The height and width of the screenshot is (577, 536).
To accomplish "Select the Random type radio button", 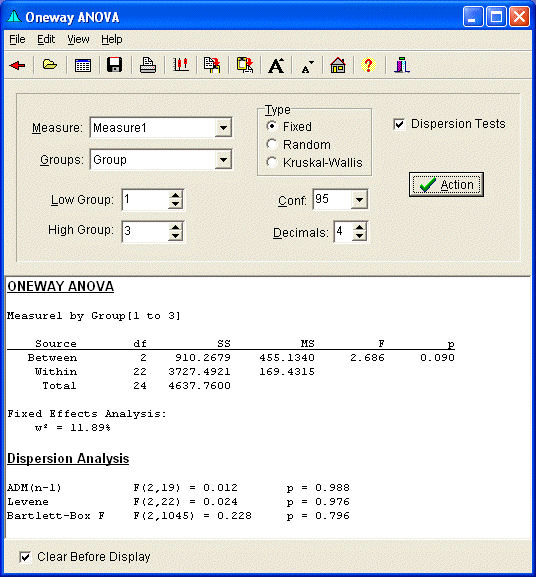I will (271, 144).
